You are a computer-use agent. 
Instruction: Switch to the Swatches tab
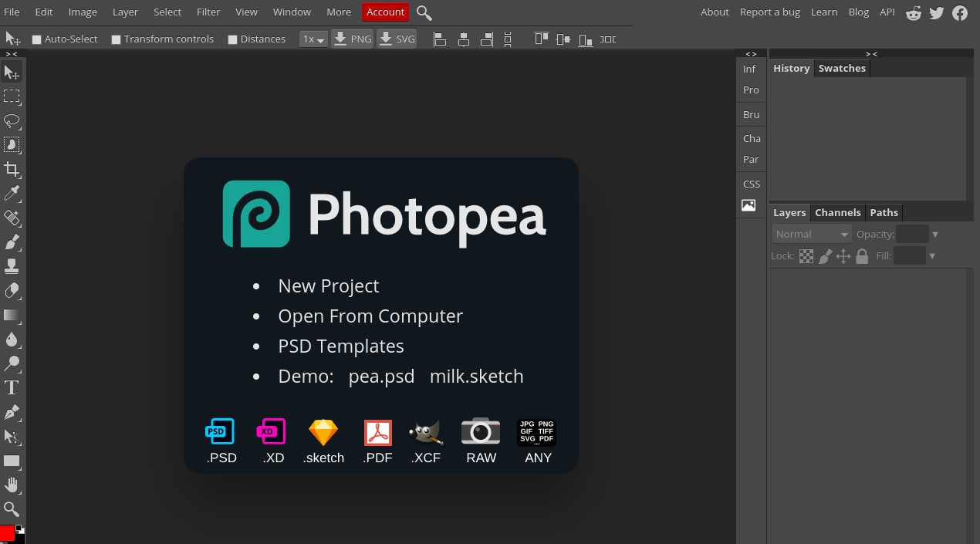(842, 68)
